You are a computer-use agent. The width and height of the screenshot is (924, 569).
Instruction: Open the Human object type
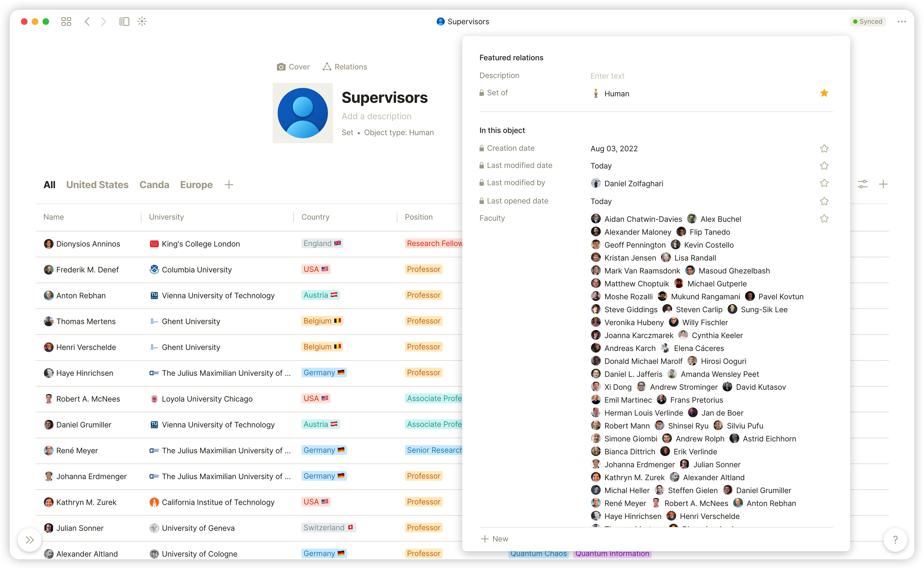610,94
